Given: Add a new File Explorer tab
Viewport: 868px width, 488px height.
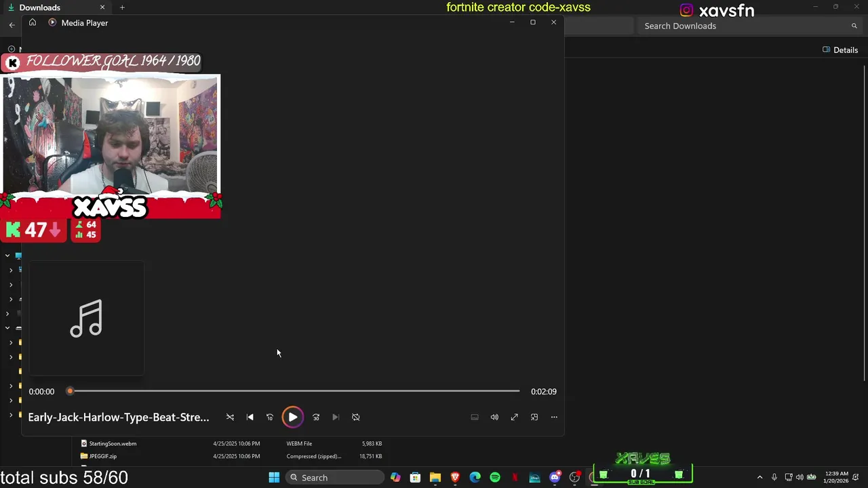Looking at the screenshot, I should click(122, 7).
